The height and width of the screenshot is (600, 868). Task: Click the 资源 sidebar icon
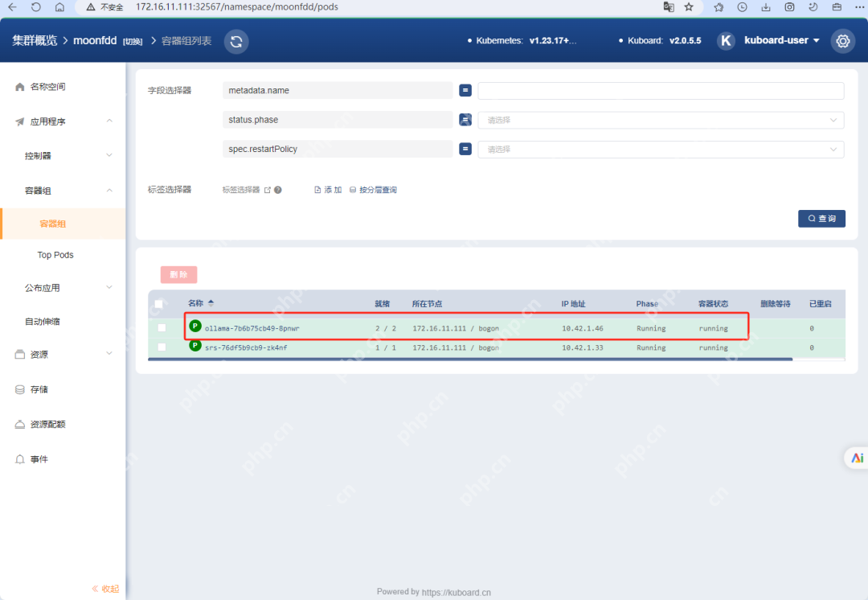[18, 353]
